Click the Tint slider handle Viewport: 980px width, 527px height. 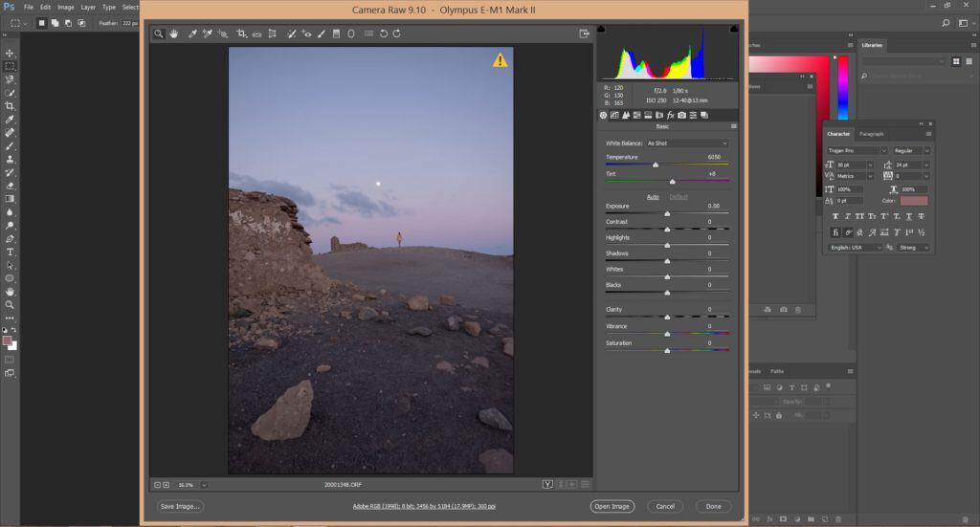tap(673, 182)
